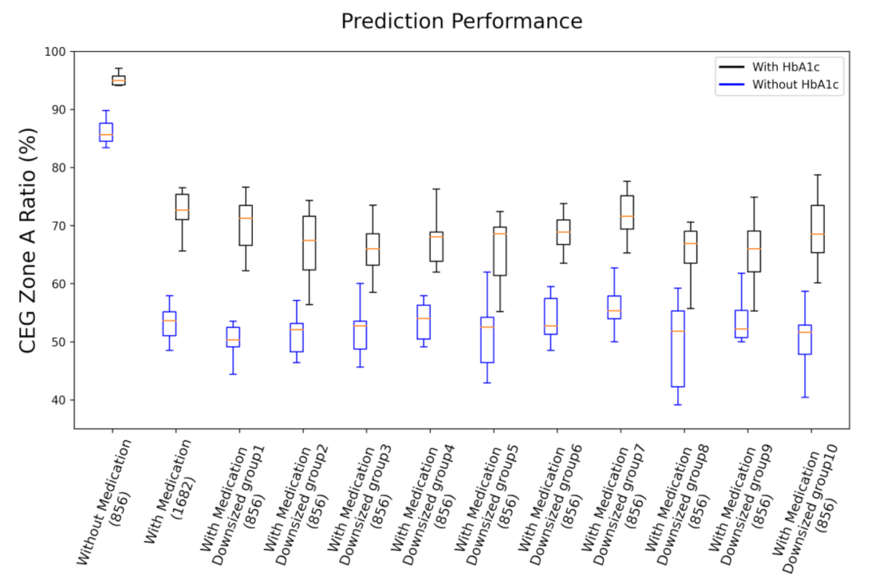
Task: Click the black With HbA1c legend line
Action: click(x=732, y=68)
